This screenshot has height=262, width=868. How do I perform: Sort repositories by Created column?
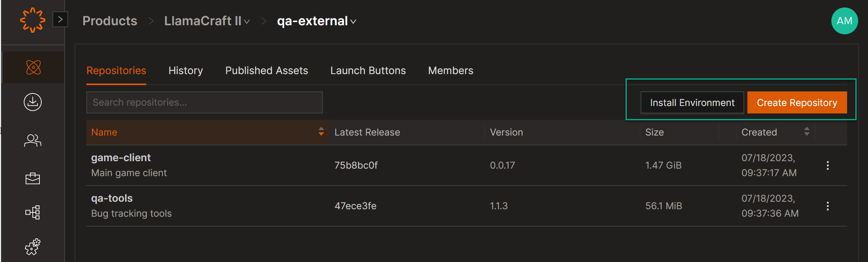coord(807,132)
